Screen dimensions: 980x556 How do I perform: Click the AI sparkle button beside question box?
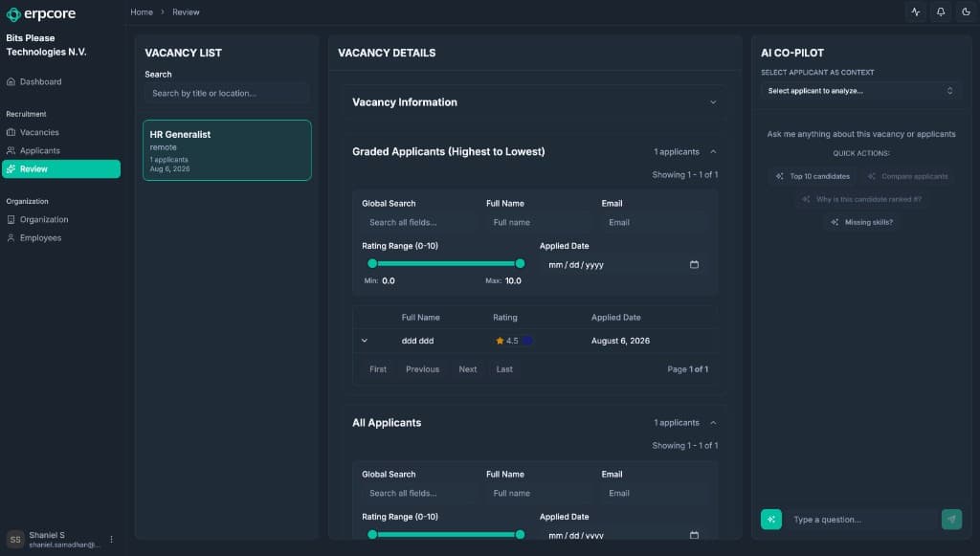[771, 519]
